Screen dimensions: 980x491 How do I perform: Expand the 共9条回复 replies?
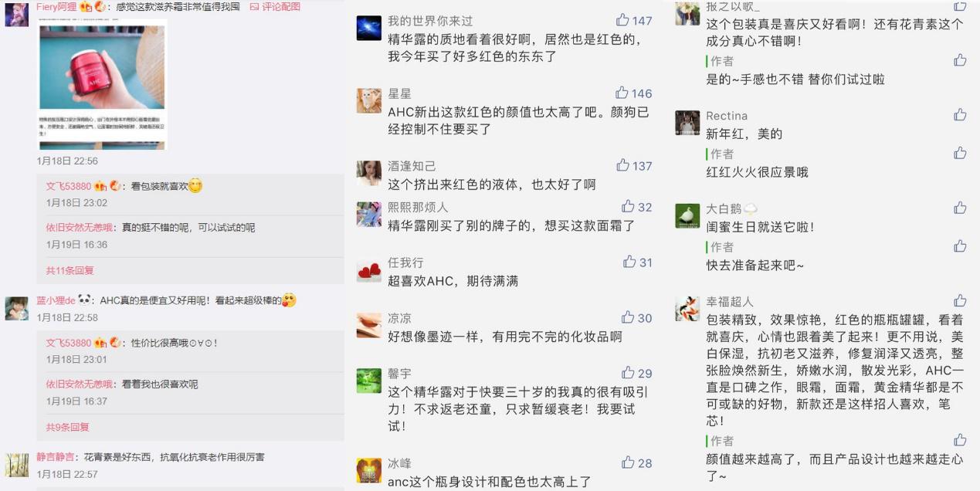point(67,427)
